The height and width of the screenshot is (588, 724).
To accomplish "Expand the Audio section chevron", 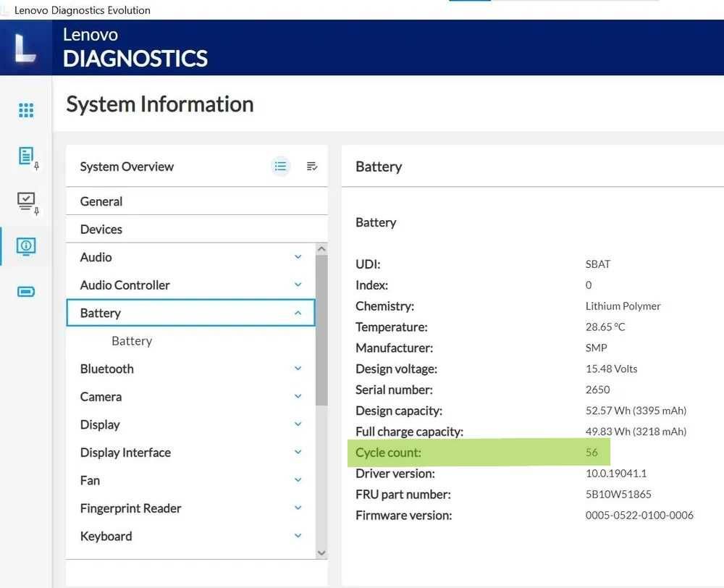I will (298, 257).
